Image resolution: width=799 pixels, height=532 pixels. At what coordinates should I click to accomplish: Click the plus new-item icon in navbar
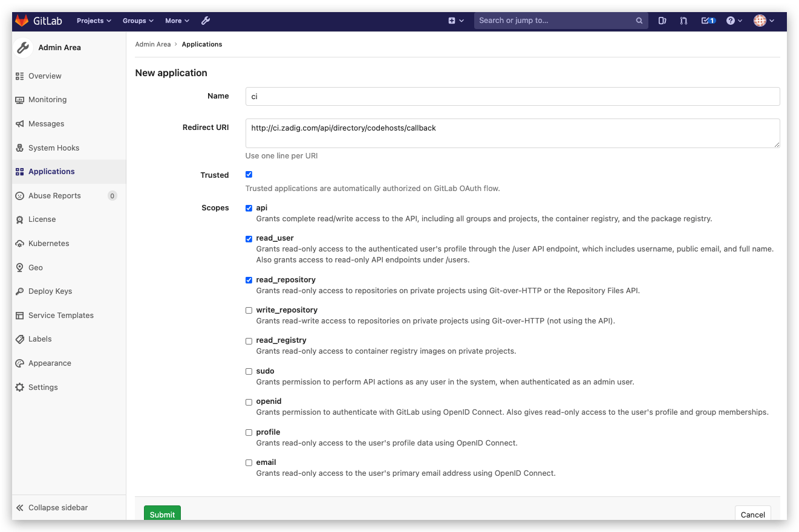coord(451,21)
